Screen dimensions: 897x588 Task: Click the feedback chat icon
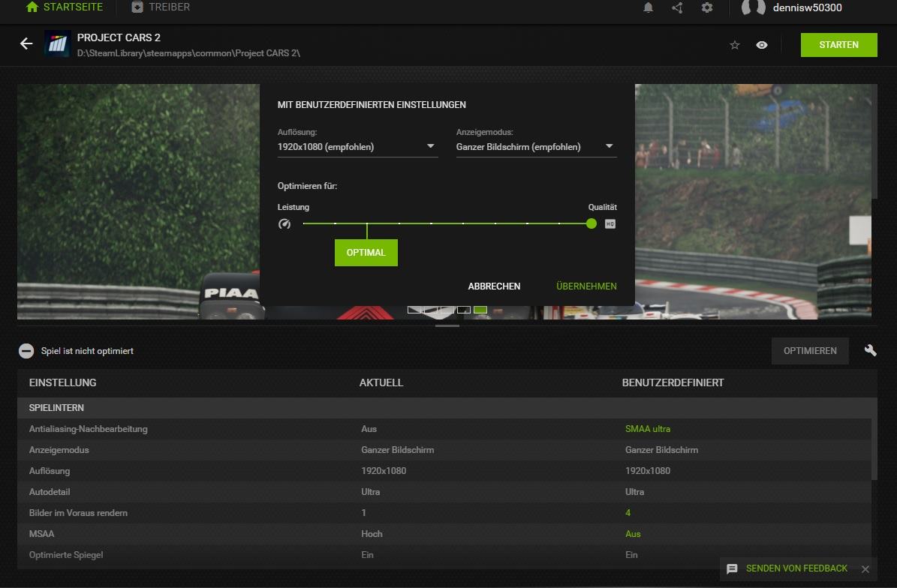point(733,568)
